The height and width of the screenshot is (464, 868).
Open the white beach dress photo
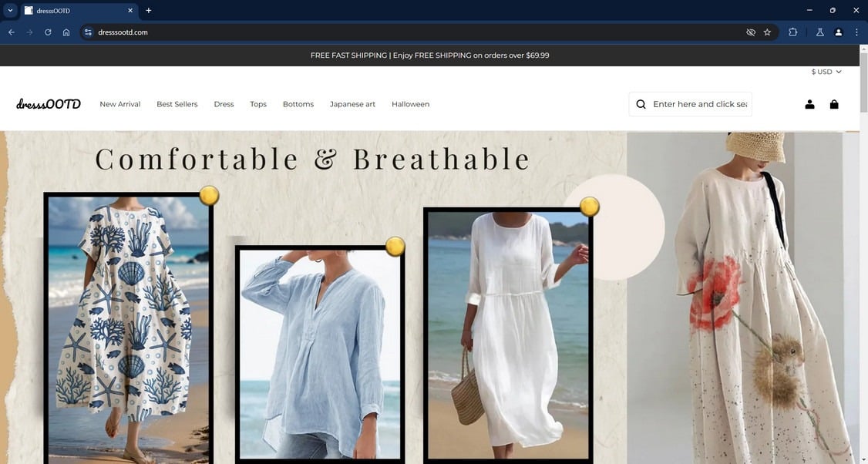coord(508,335)
